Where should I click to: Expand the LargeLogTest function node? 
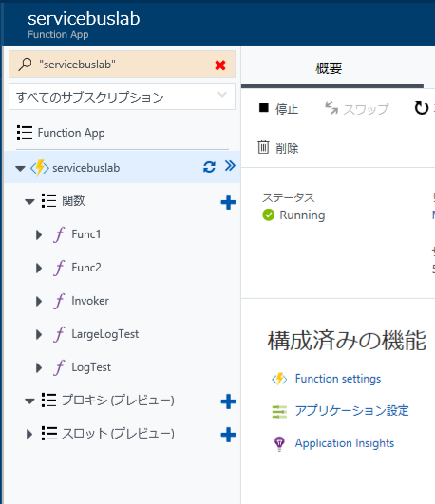click(x=39, y=335)
